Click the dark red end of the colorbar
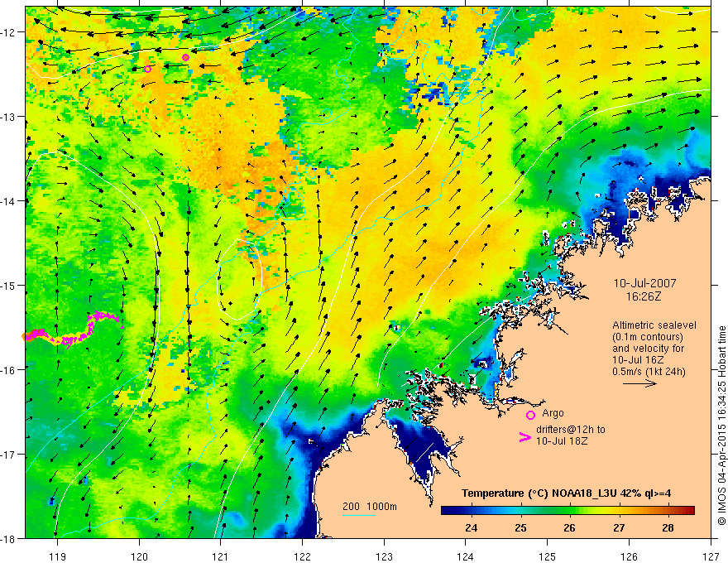 click(689, 511)
